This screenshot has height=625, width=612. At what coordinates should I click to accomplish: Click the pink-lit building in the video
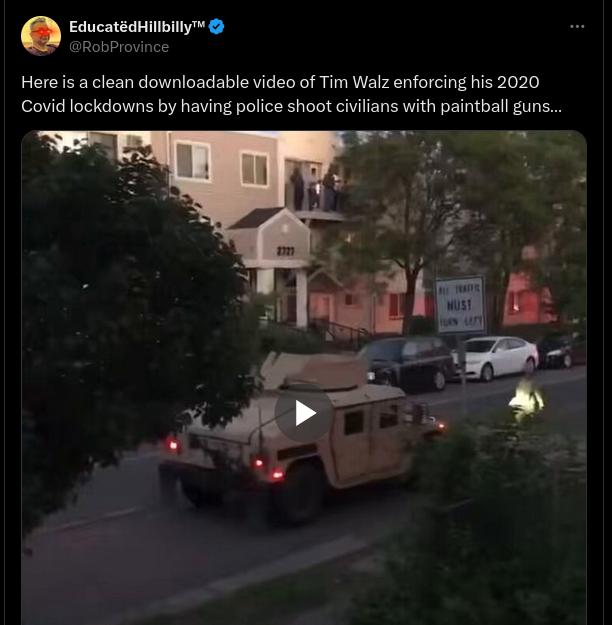[x=524, y=299]
